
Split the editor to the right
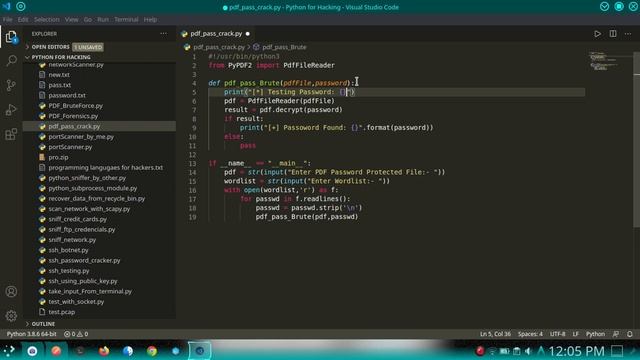click(613, 34)
